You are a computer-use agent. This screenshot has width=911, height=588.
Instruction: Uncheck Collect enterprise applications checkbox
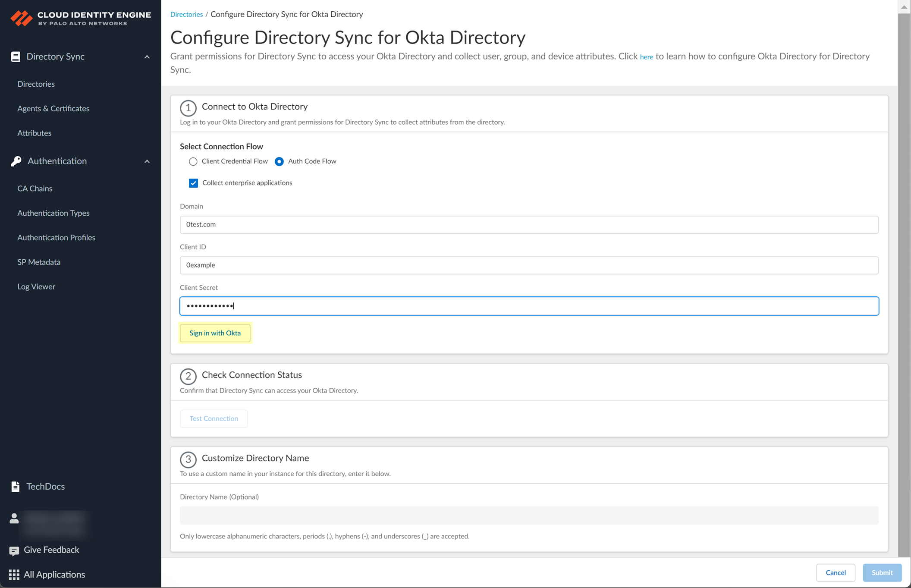click(x=193, y=183)
